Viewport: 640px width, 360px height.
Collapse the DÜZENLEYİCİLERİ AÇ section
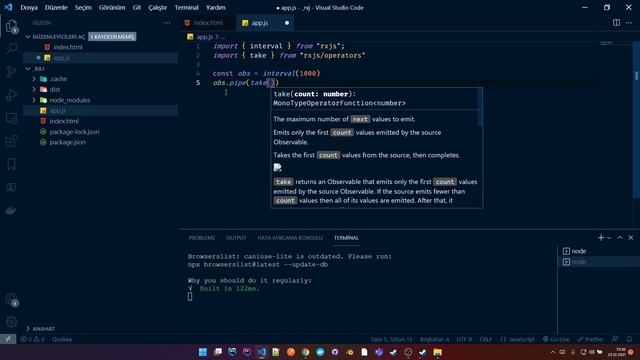coord(28,37)
